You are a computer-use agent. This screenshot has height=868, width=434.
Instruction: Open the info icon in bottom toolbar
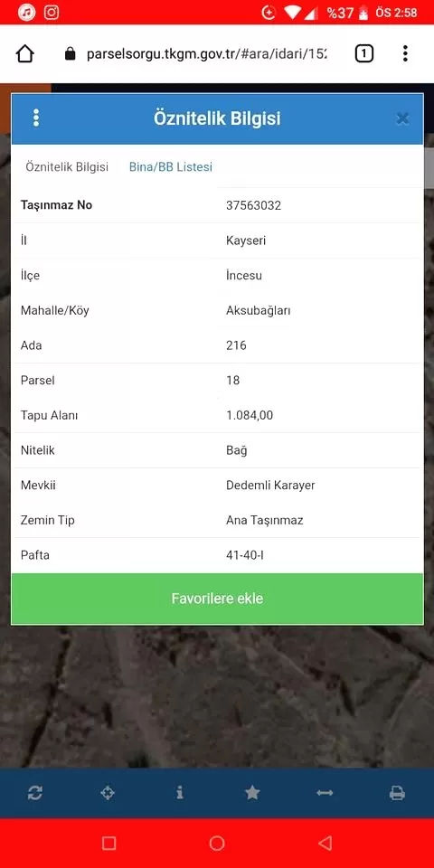179,793
